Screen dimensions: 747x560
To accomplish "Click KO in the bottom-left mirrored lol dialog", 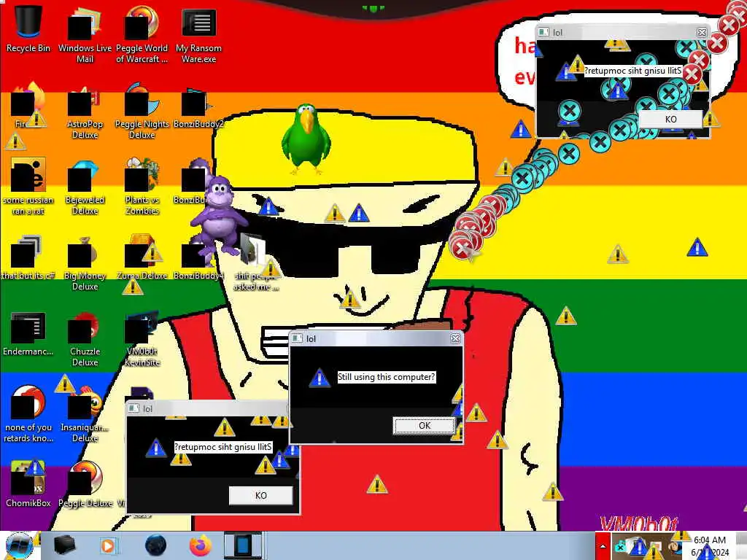I will pyautogui.click(x=260, y=495).
